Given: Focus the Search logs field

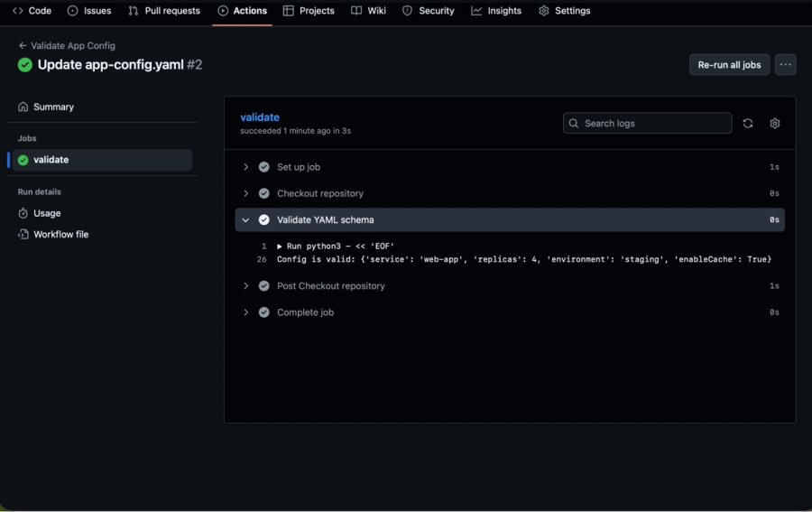Looking at the screenshot, I should pyautogui.click(x=647, y=124).
